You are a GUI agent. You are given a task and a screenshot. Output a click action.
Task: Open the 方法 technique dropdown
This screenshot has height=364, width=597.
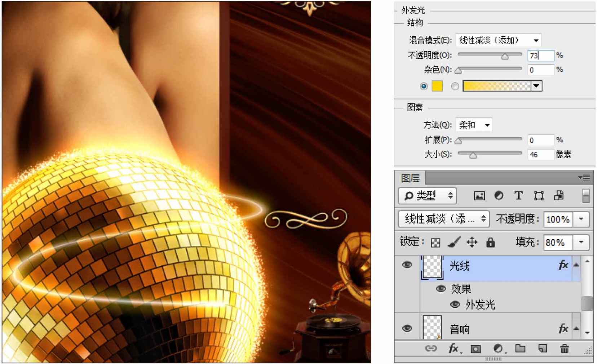click(x=474, y=125)
